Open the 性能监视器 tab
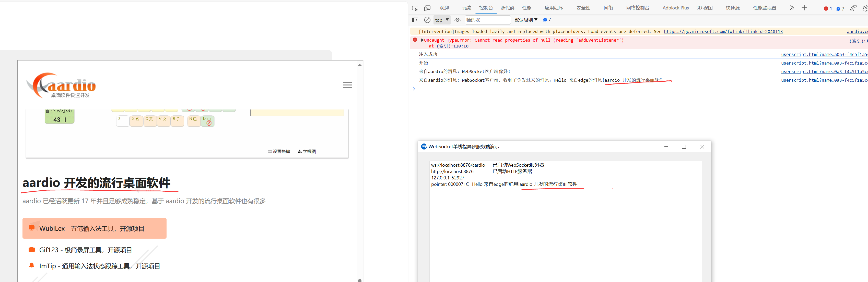Image resolution: width=868 pixels, height=282 pixels. click(764, 8)
